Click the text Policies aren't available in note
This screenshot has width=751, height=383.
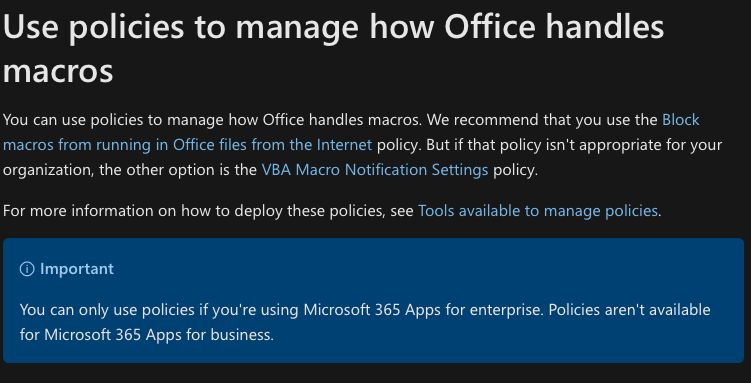pyautogui.click(x=629, y=310)
